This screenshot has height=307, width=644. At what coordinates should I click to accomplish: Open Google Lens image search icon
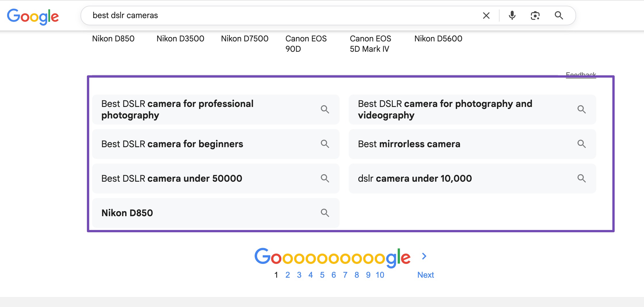[x=535, y=16]
